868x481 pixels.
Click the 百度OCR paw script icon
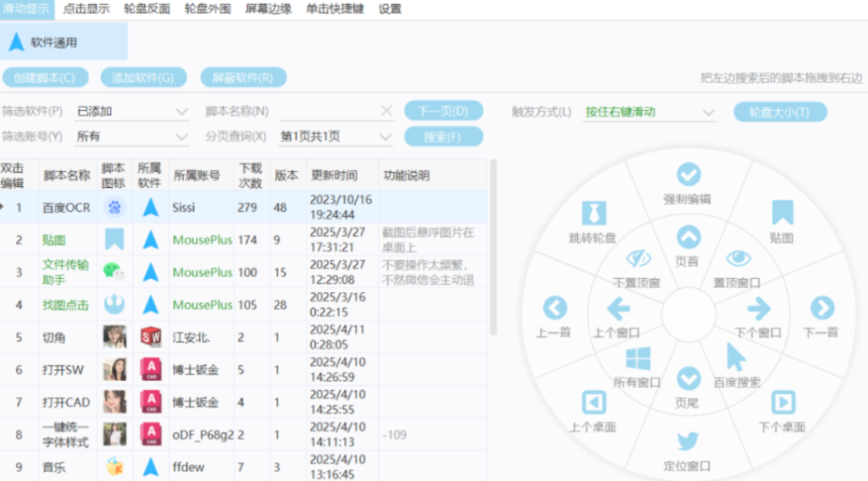tap(114, 207)
